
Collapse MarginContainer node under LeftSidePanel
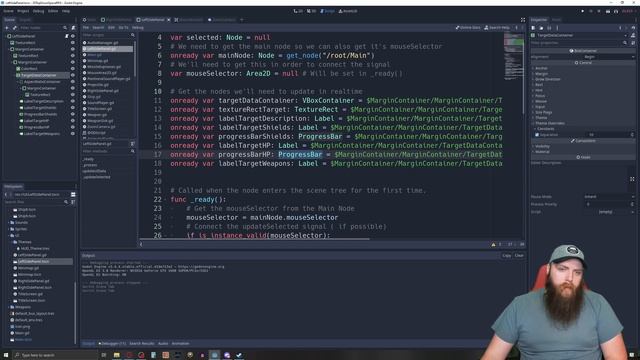pos(9,49)
